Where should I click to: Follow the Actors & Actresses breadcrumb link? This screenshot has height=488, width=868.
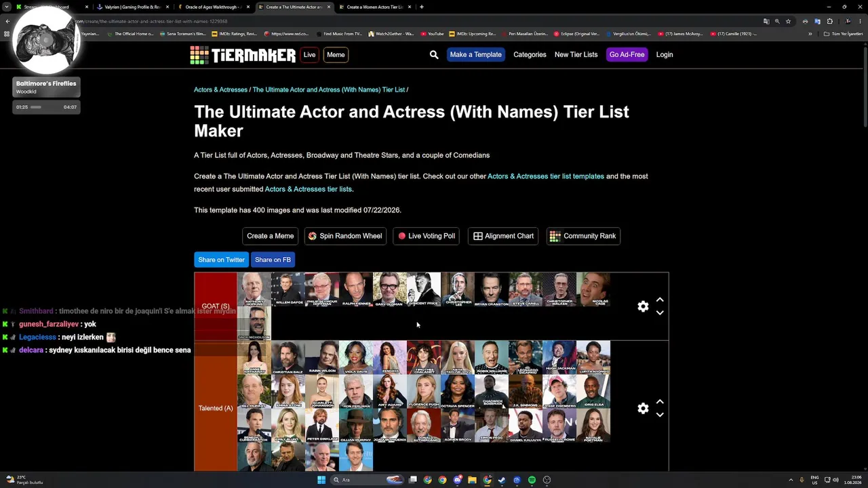pyautogui.click(x=220, y=89)
